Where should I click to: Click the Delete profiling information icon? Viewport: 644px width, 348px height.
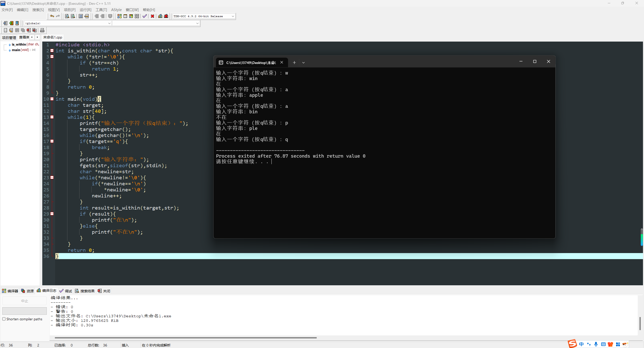(x=166, y=16)
